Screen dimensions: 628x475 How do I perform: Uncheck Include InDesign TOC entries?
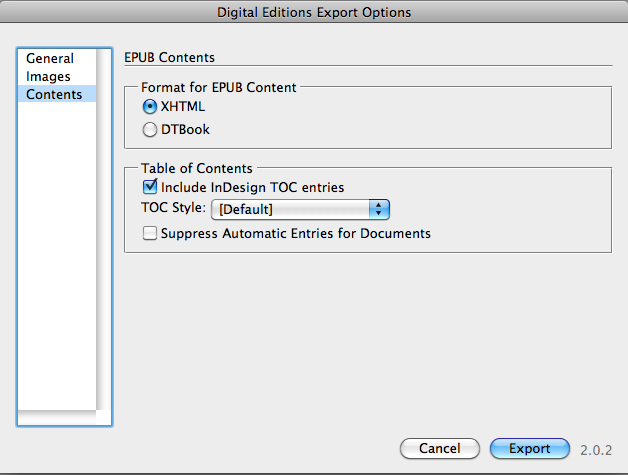coord(151,187)
